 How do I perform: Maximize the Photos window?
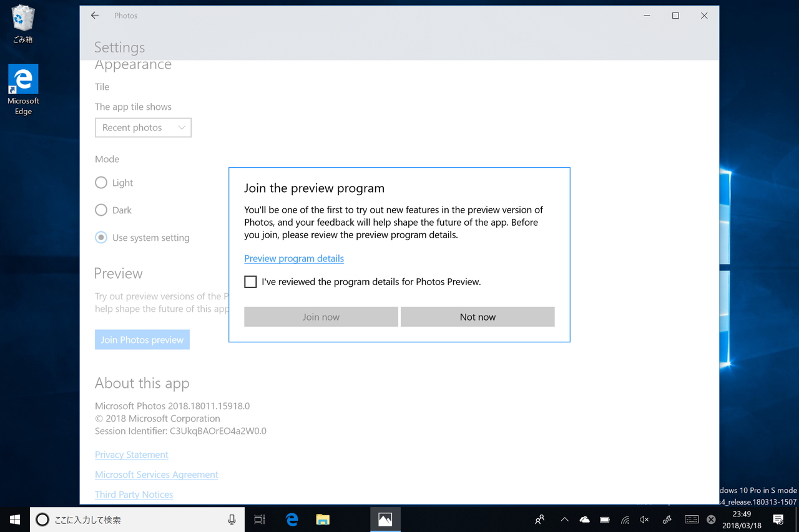[675, 16]
